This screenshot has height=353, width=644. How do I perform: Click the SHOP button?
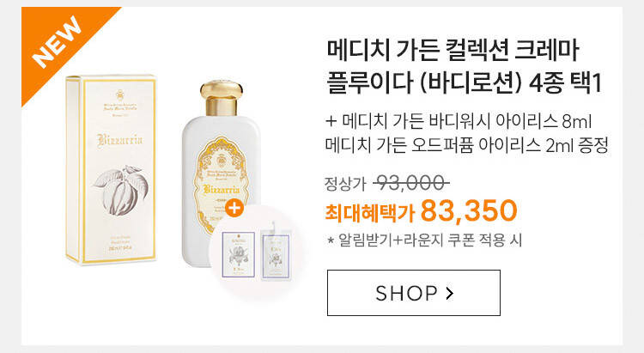(x=414, y=293)
